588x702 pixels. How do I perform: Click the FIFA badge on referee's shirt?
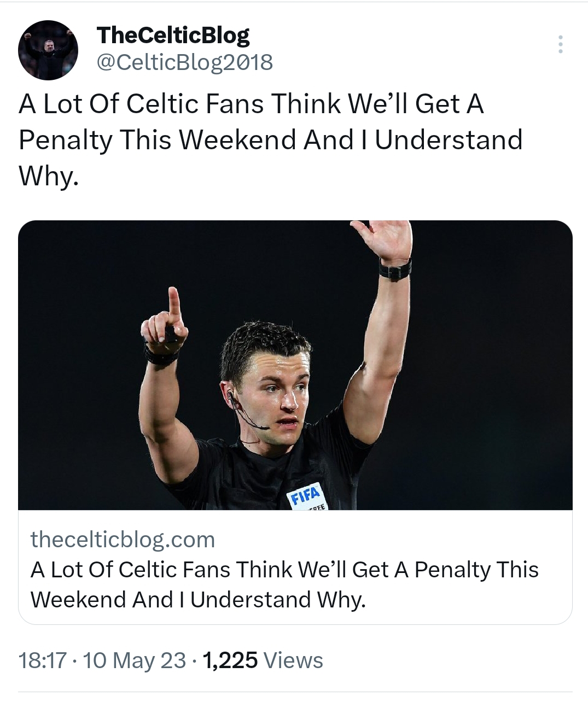(x=306, y=496)
